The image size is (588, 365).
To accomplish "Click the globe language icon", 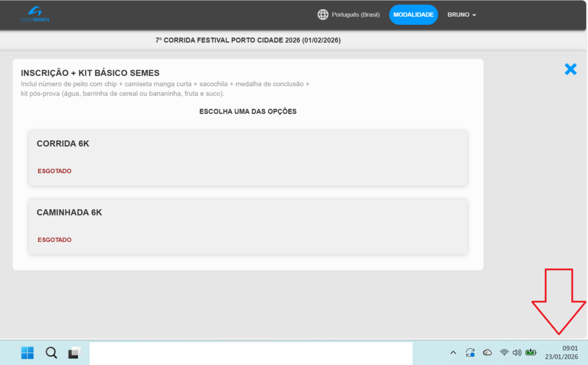I will pos(323,15).
